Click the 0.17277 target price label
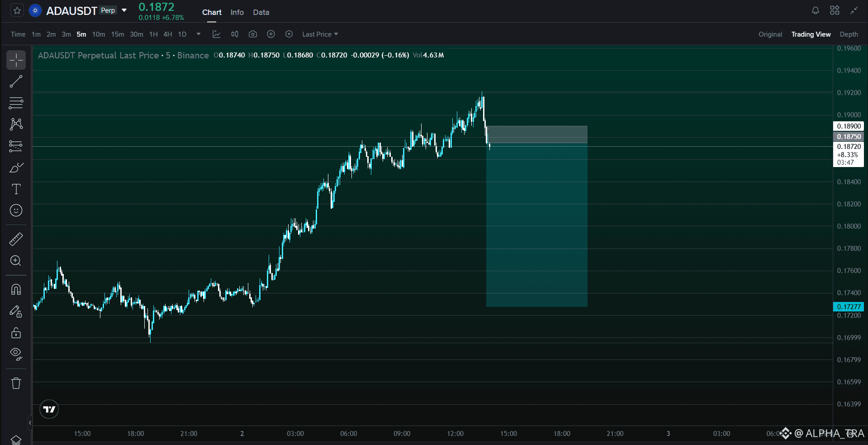 tap(849, 307)
